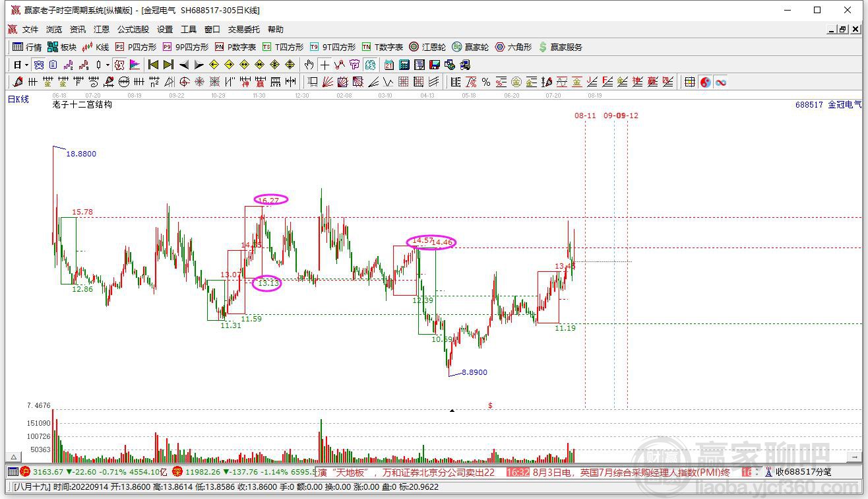The image size is (868, 499).
Task: Click the yellow diamond left-arrow icon
Action: (x=214, y=65)
